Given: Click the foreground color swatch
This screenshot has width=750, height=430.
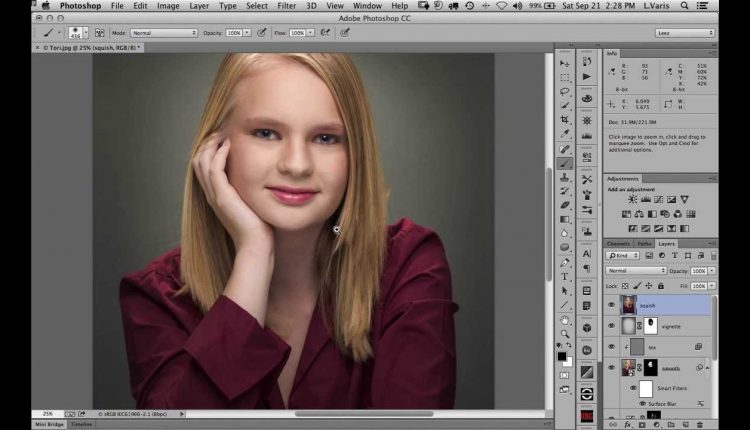Looking at the screenshot, I should pos(562,356).
